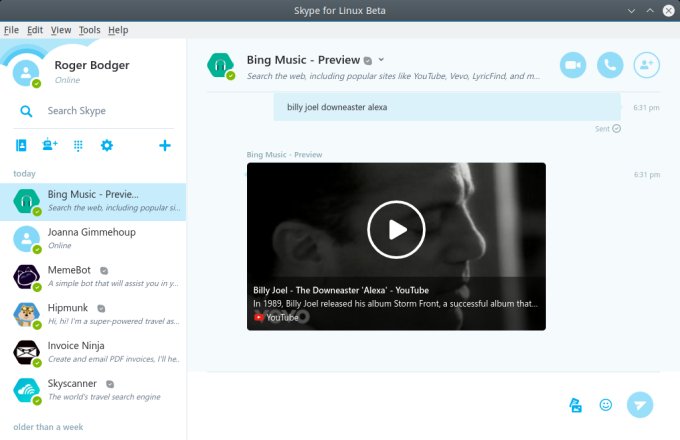Click Joanna Gimmehoup's avatar
This screenshot has height=440, width=680.
click(x=26, y=239)
